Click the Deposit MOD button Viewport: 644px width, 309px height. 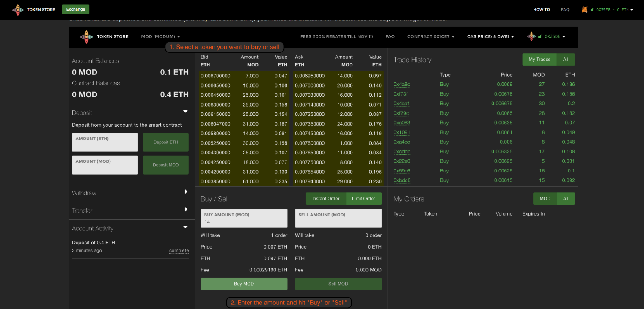(x=166, y=165)
